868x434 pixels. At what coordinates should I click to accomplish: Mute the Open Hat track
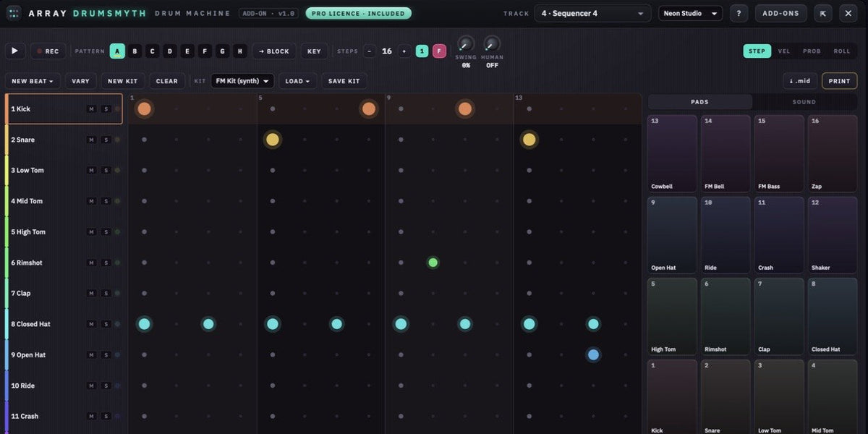[91, 355]
